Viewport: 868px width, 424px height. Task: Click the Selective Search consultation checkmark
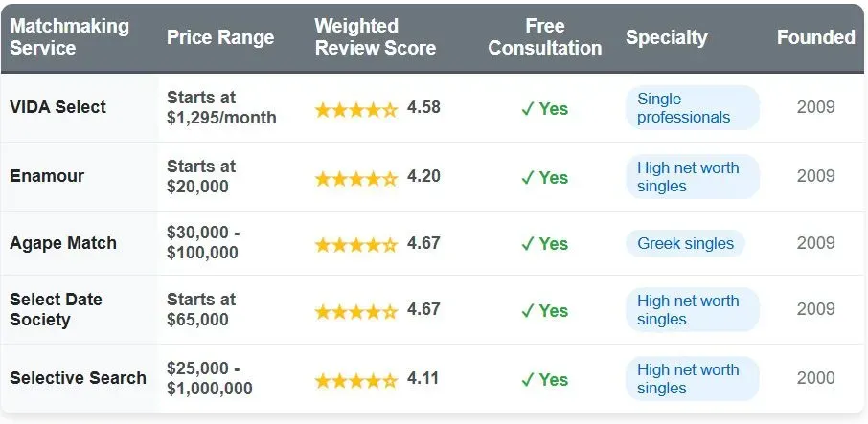(x=527, y=380)
